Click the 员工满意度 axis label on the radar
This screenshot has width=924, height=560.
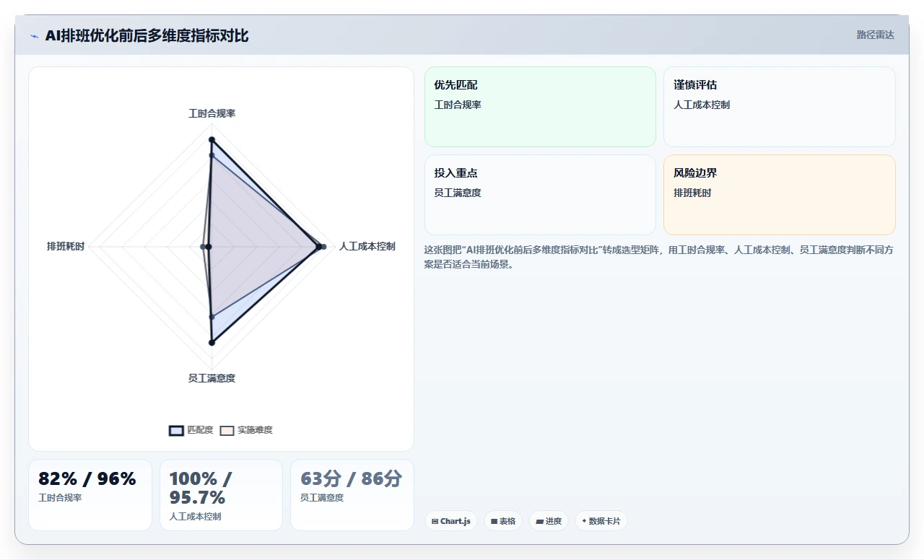pyautogui.click(x=212, y=378)
